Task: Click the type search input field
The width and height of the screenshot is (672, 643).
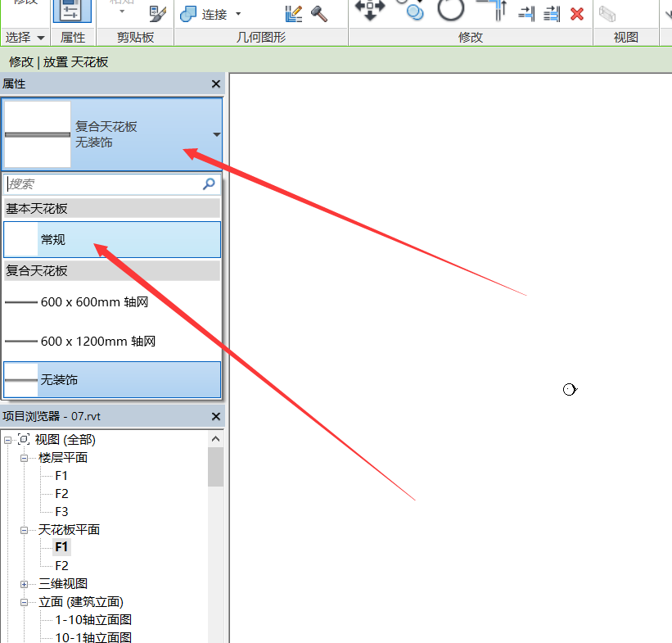Action: [102, 184]
